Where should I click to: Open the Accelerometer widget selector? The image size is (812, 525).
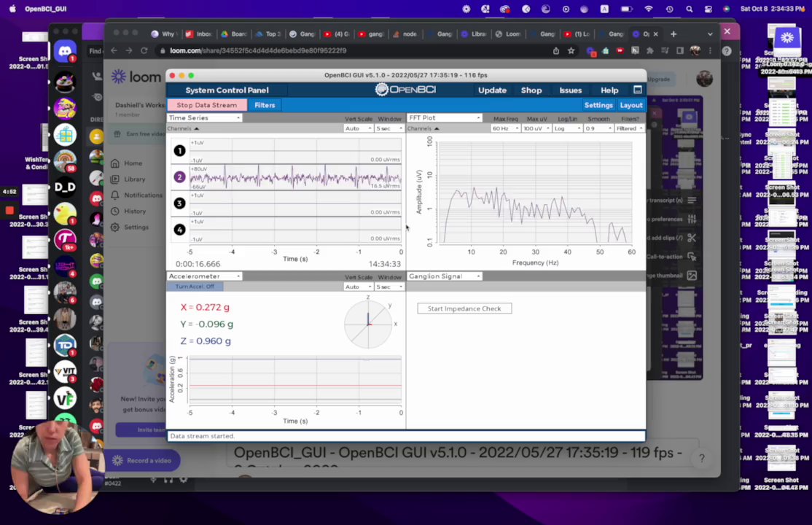click(204, 276)
